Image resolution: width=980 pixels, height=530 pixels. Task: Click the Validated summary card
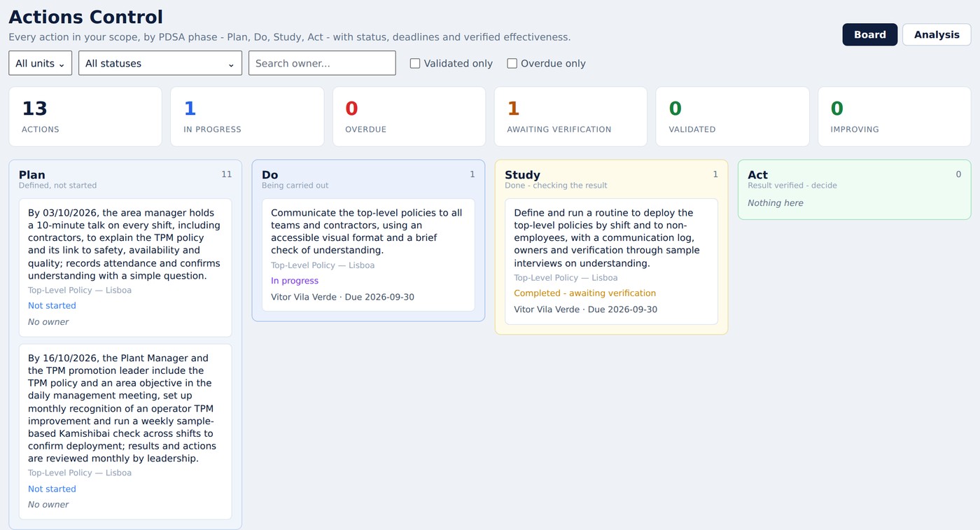coord(732,117)
